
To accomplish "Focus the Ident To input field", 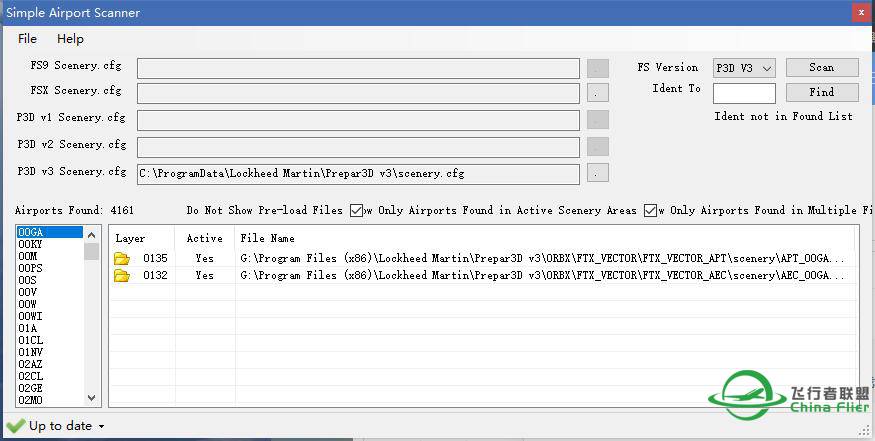I will coord(744,93).
